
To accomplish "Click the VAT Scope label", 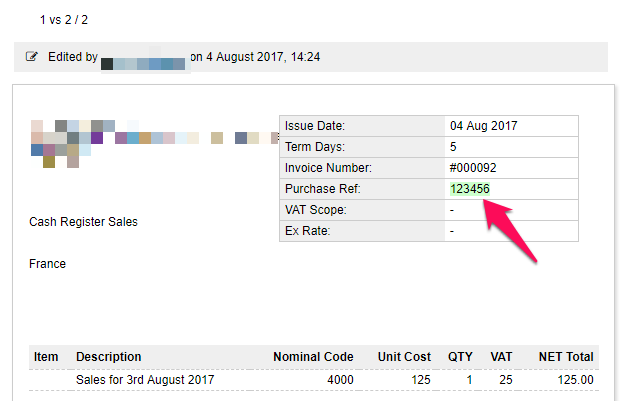I will [315, 210].
